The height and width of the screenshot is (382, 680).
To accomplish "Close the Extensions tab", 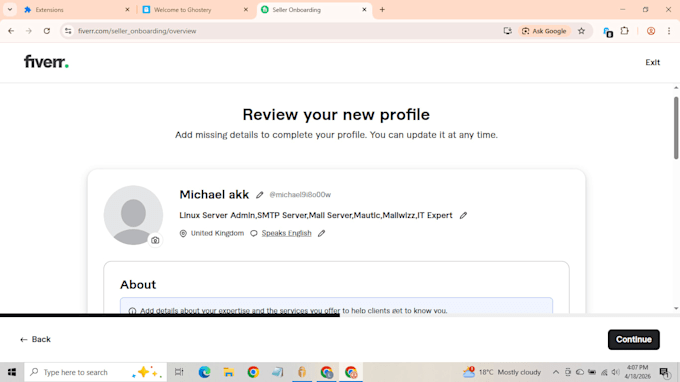I will [x=128, y=10].
